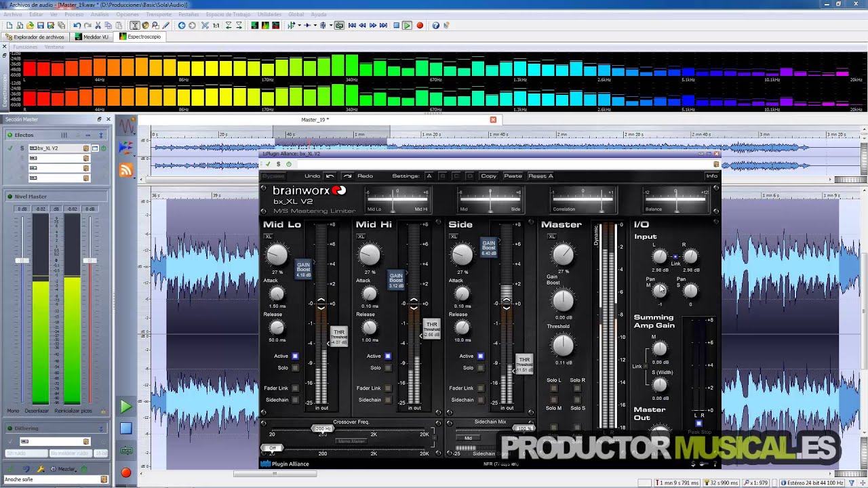Click the New file icon in toolbar

pyautogui.click(x=9, y=25)
